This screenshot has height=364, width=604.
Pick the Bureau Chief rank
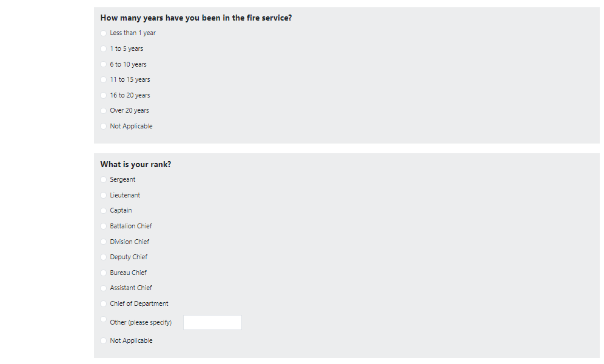104,273
